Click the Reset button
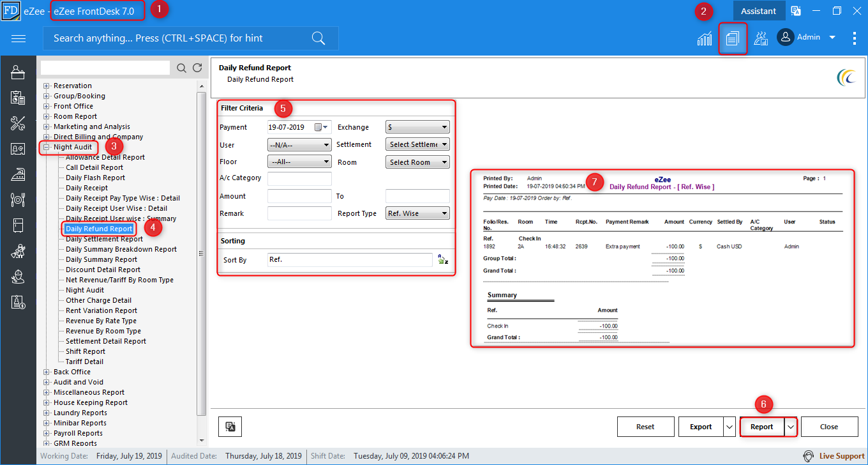Viewport: 868px width, 465px height. point(646,427)
